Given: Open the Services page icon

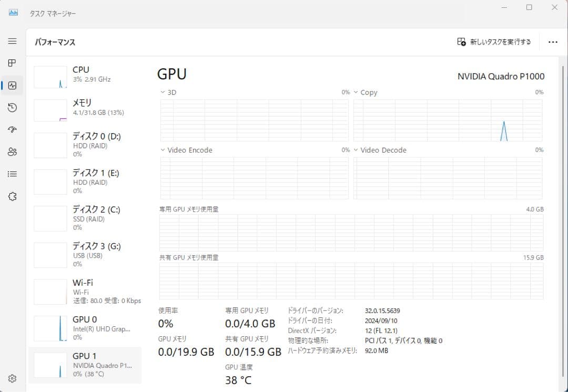Looking at the screenshot, I should pos(13,196).
